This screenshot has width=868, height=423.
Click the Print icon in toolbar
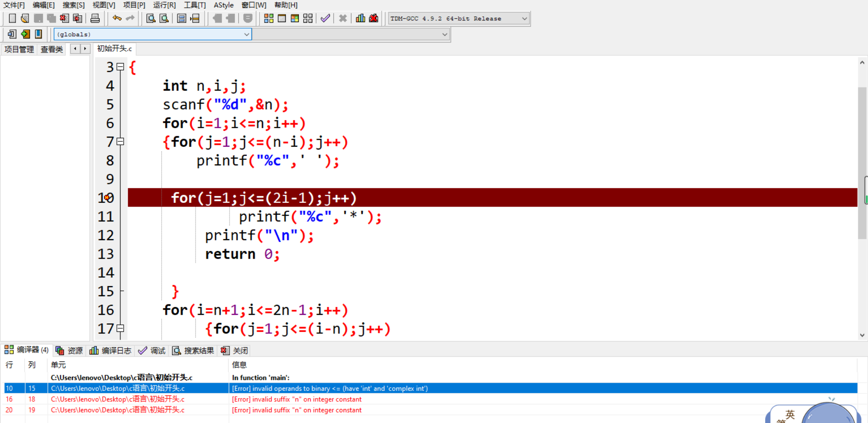point(95,19)
